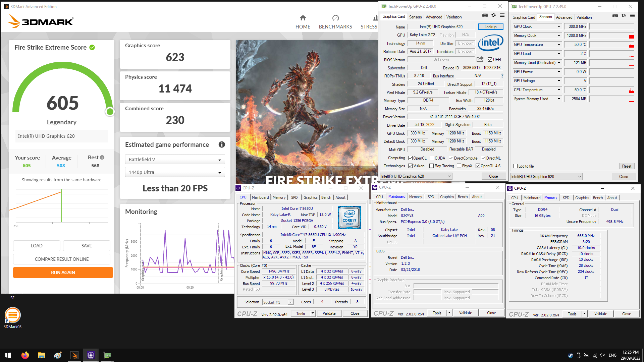Open the hamburger menu in left GPU-Z
Screen dimensions: 644x362
pos(502,15)
